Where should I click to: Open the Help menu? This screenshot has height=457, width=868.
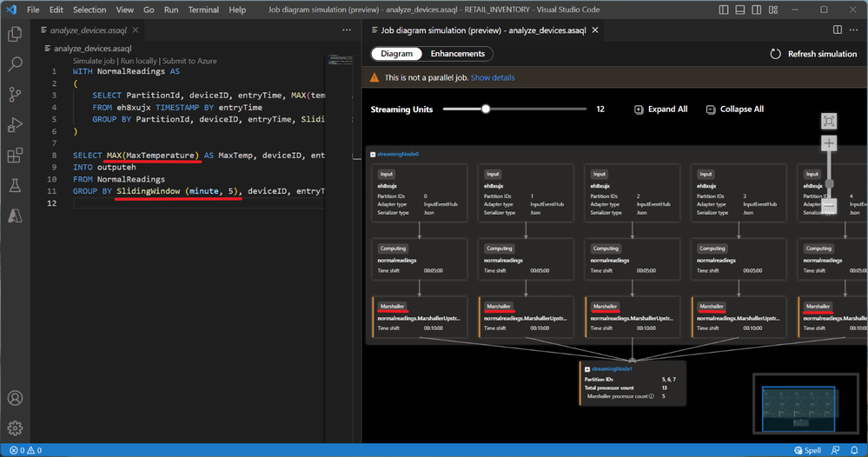pyautogui.click(x=237, y=10)
